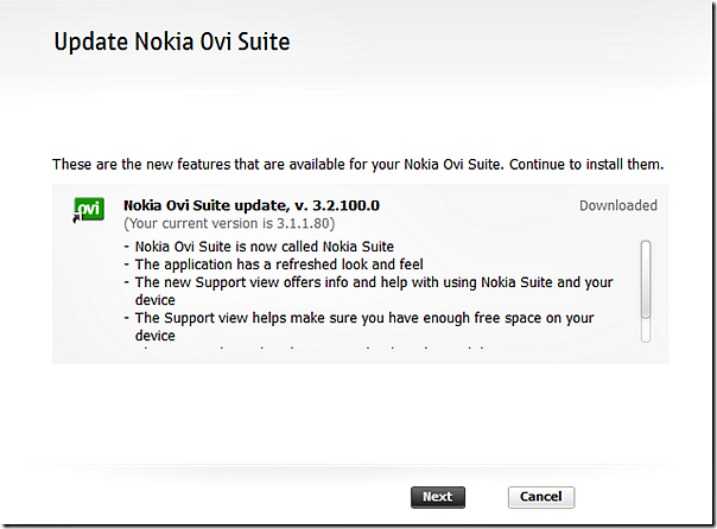The width and height of the screenshot is (717, 529).
Task: Click the green Ovi update icon
Action: 89,209
